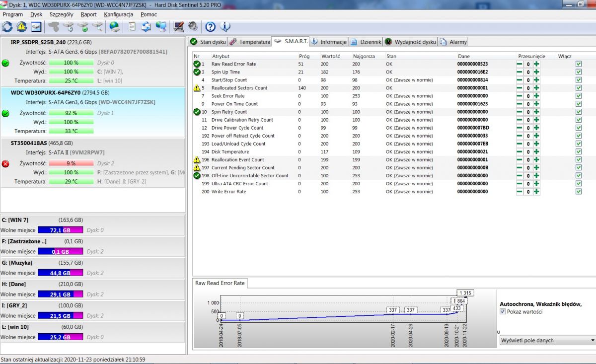
Task: Click green status icon of IRP_SSDPR_S25B_240 disk
Action: [5, 63]
